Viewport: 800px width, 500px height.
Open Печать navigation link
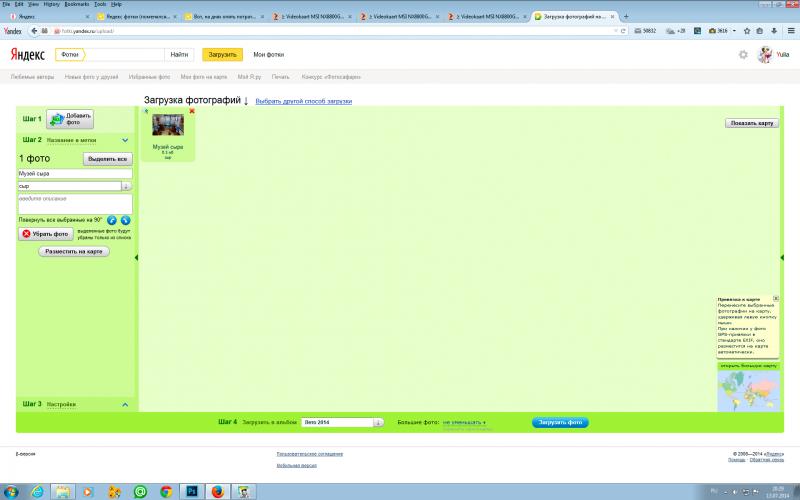click(x=281, y=77)
